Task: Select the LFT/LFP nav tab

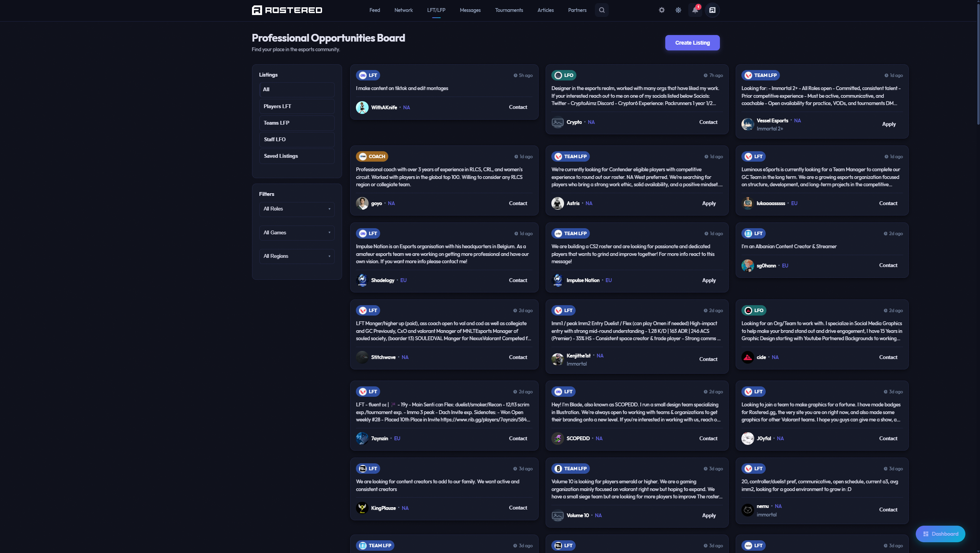Action: click(436, 10)
